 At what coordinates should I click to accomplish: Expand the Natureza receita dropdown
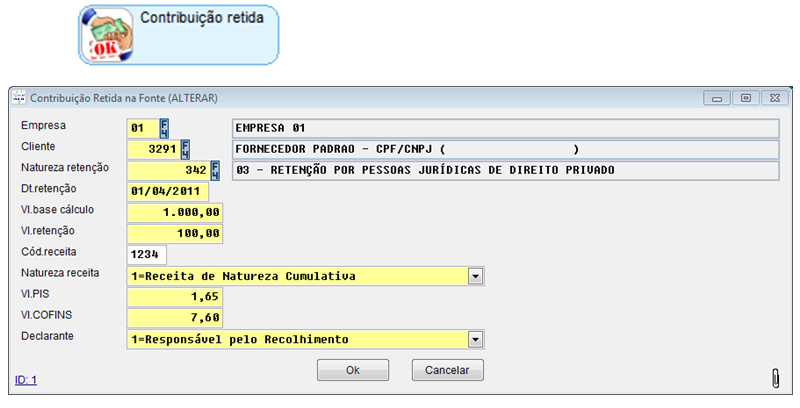click(476, 276)
